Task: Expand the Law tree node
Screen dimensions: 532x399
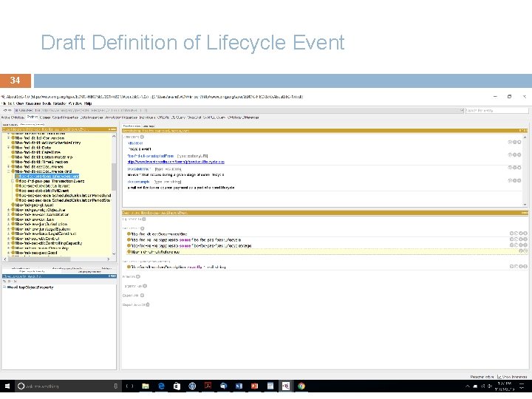Action: click(8, 219)
